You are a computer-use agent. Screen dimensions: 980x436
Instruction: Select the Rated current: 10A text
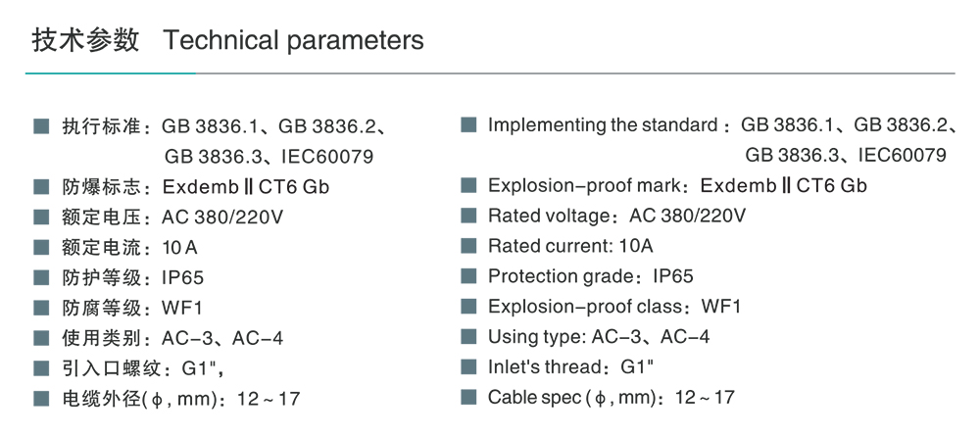570,246
